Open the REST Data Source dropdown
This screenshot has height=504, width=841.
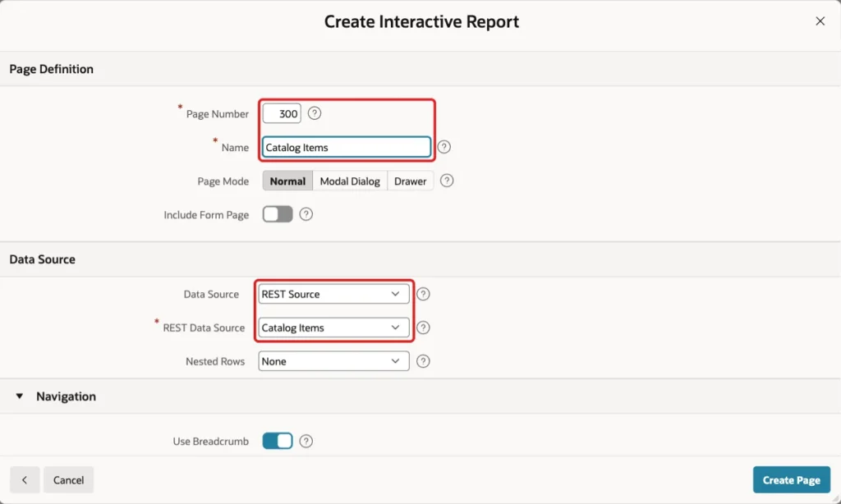[333, 328]
